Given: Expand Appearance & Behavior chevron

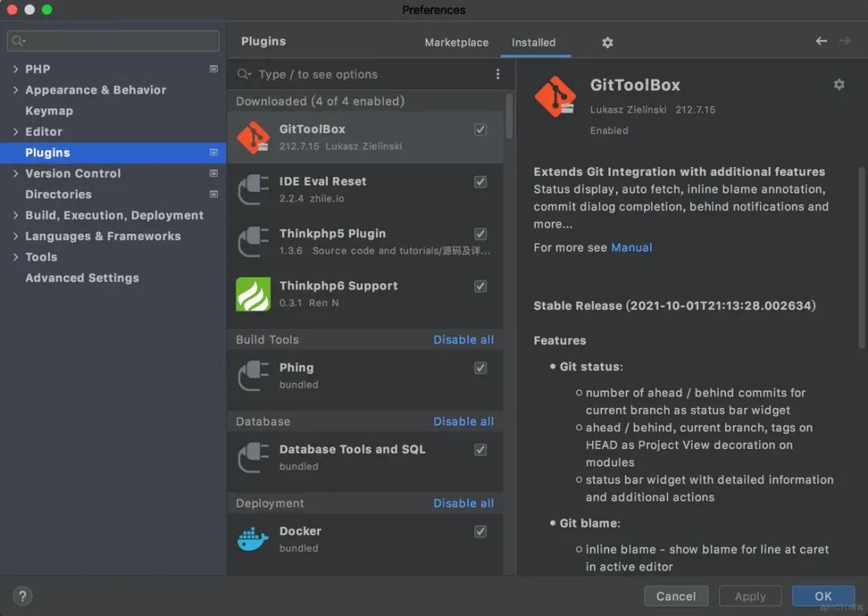Looking at the screenshot, I should (15, 90).
